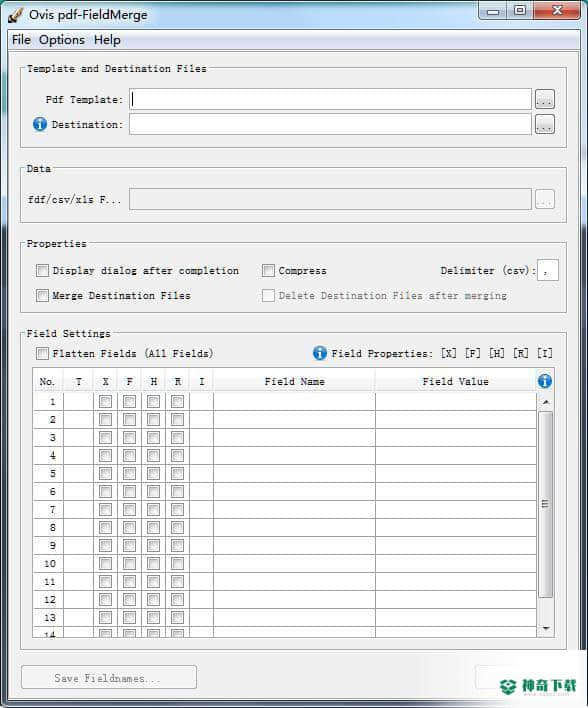Image resolution: width=588 pixels, height=708 pixels.
Task: Minimize the Ovis pdf-FieldMerge window
Action: tap(493, 11)
